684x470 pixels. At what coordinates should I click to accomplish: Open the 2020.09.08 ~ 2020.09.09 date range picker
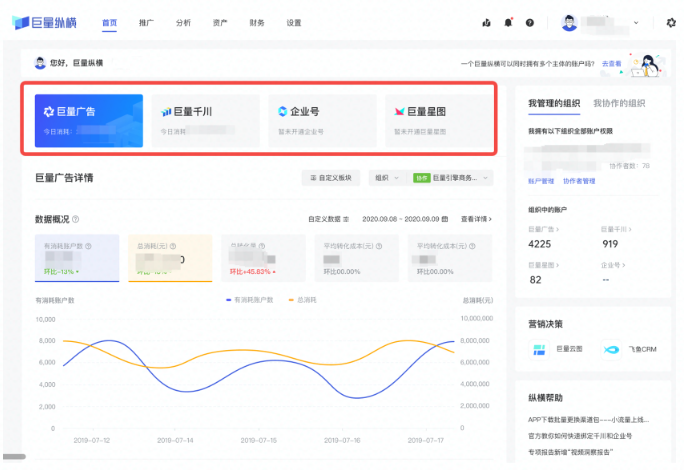click(x=405, y=219)
